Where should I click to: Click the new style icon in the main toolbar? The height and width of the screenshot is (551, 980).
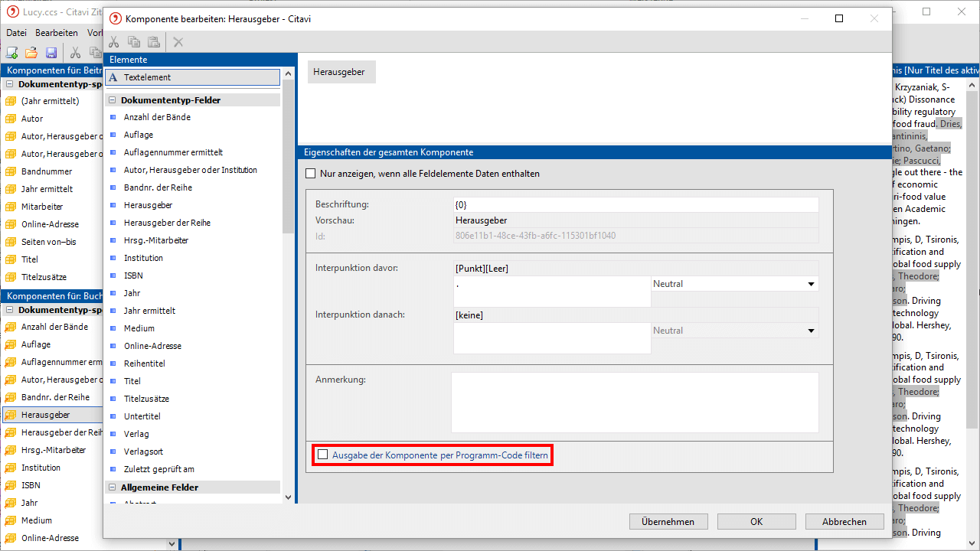coord(11,53)
